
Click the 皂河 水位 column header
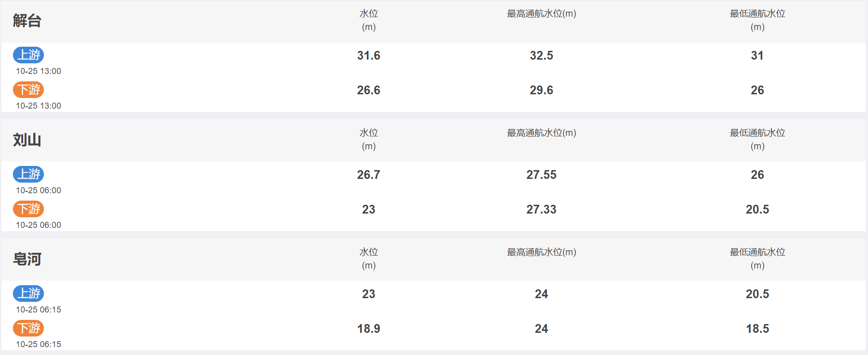click(369, 259)
